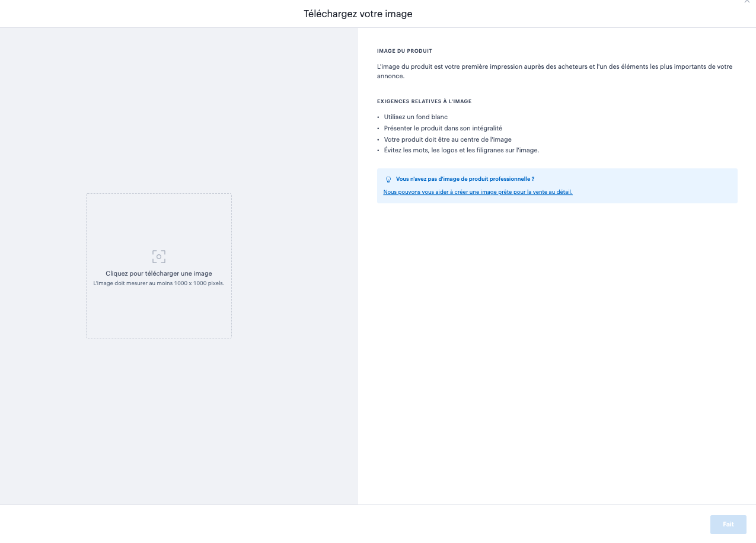Select the "IMAGE DU PRODUIT" heading
756x543 pixels.
coord(404,51)
